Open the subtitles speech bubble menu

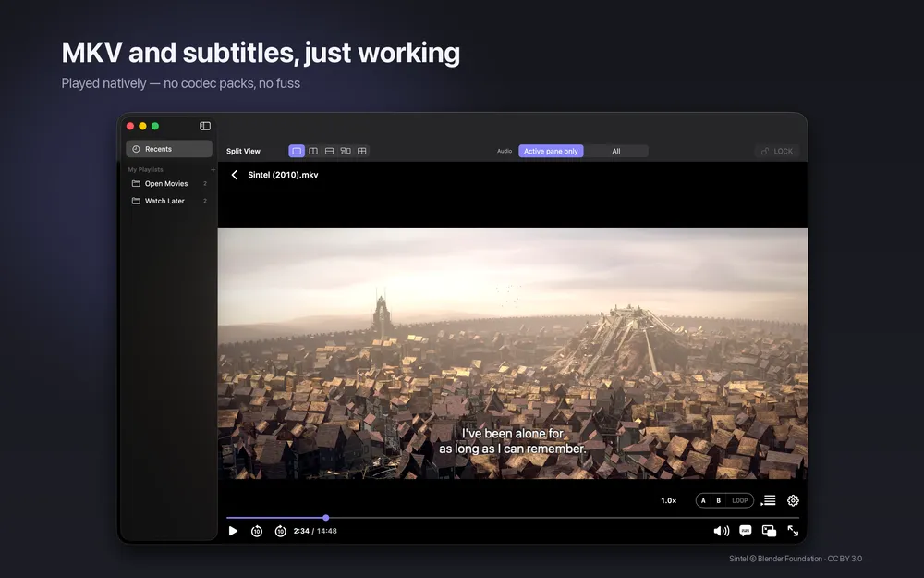click(746, 531)
